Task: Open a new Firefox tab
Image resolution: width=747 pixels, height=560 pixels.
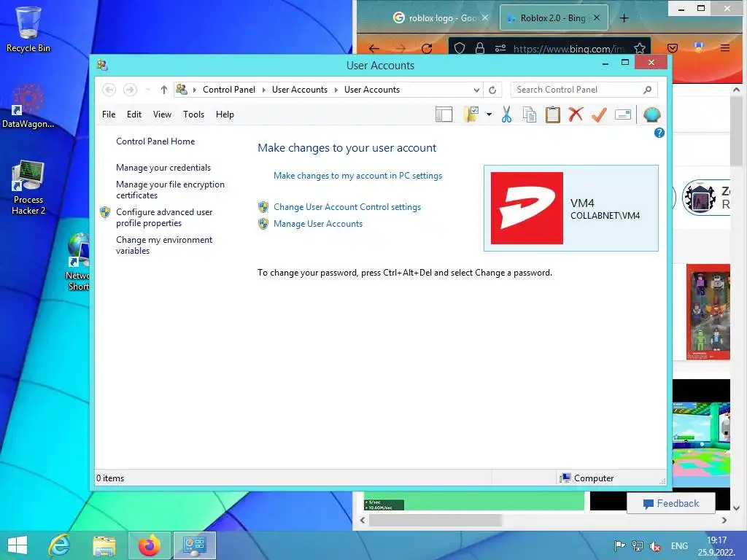Action: pyautogui.click(x=624, y=18)
